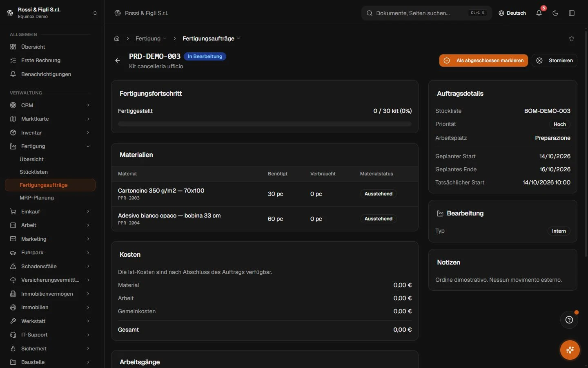Click the Stornieren button
This screenshot has height=368, width=588.
(555, 61)
